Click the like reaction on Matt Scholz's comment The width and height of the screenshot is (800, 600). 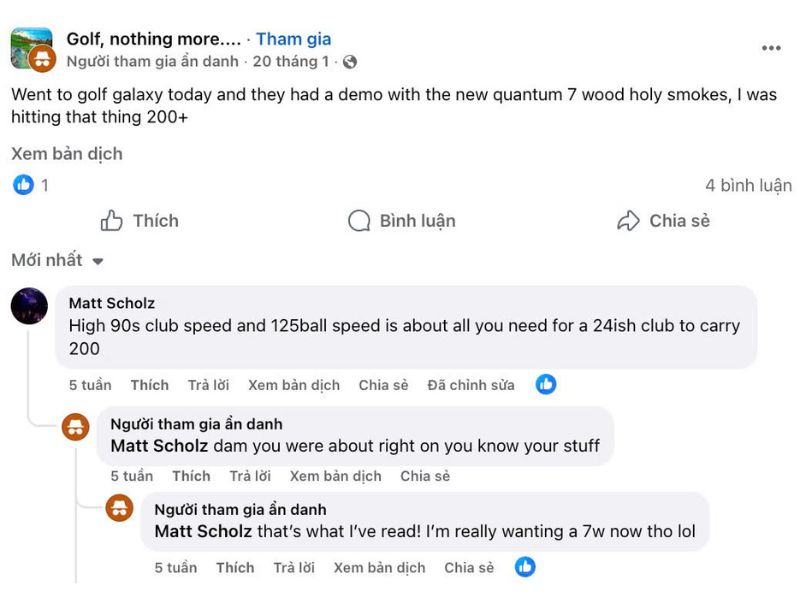546,384
